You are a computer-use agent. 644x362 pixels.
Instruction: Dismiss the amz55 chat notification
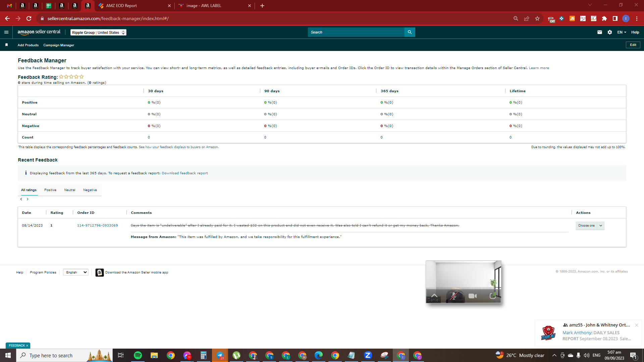637,325
